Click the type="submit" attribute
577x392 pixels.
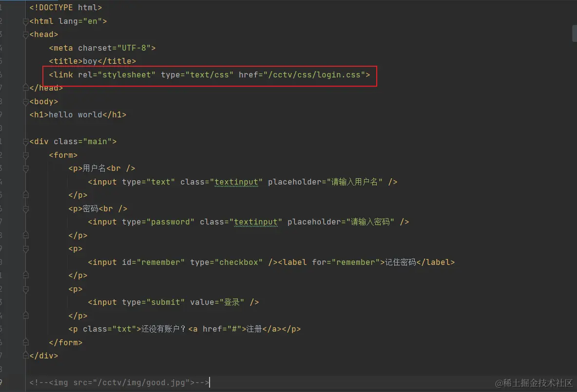click(x=153, y=302)
